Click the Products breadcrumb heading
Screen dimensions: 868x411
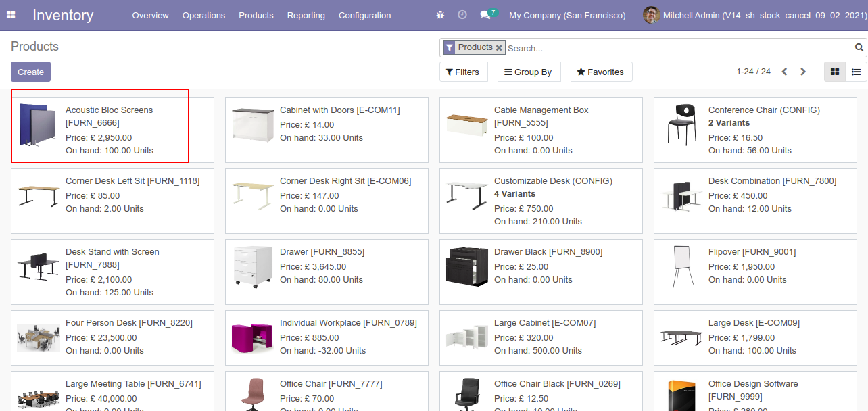pos(34,47)
